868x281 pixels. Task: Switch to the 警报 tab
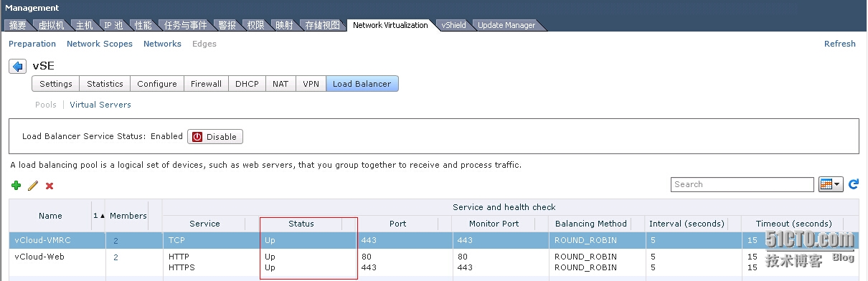point(227,25)
